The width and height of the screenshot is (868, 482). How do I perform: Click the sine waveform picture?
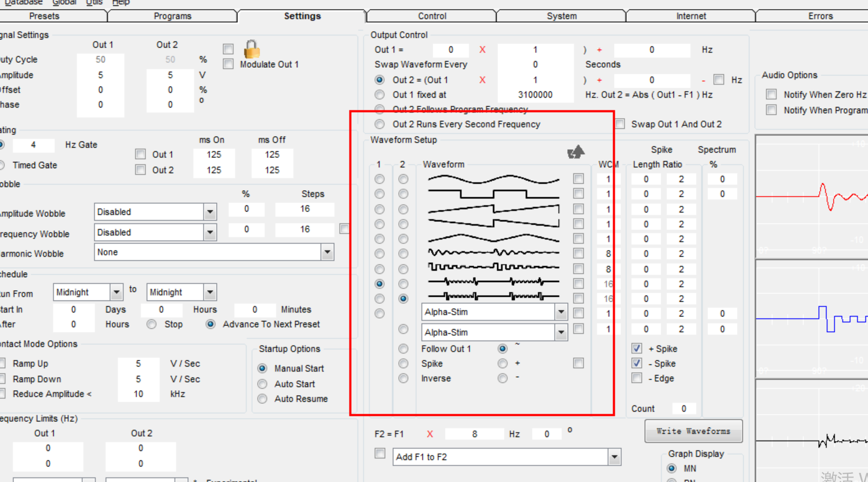point(493,179)
